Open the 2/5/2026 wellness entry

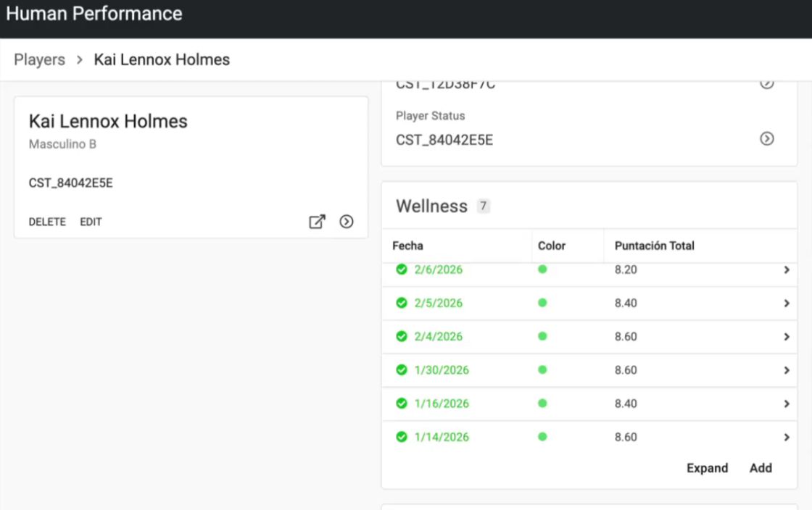pos(786,304)
